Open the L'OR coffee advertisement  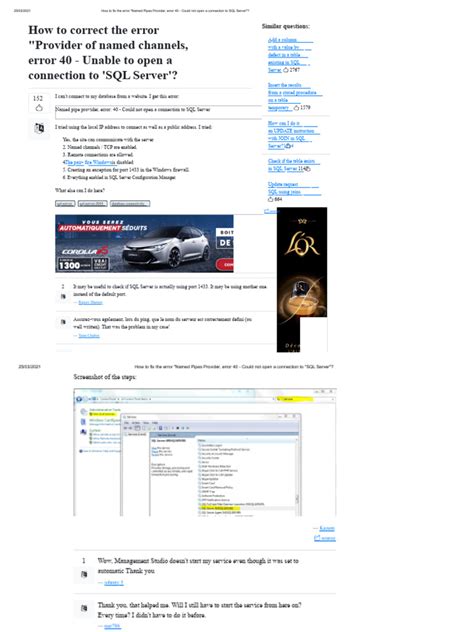tap(302, 280)
